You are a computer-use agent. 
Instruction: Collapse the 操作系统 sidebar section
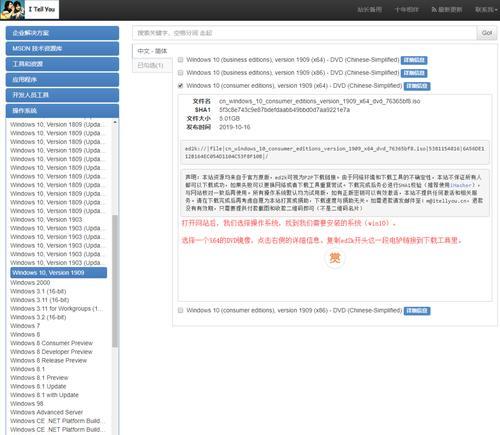(62, 111)
